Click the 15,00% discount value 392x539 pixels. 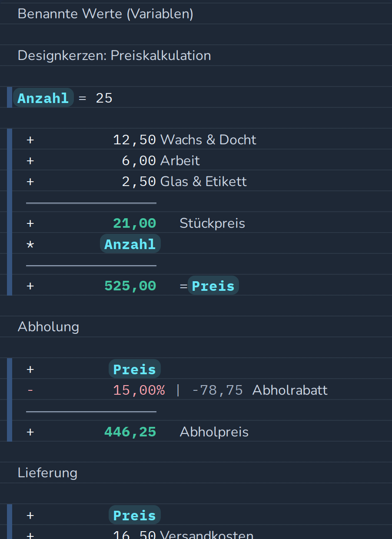pos(139,390)
